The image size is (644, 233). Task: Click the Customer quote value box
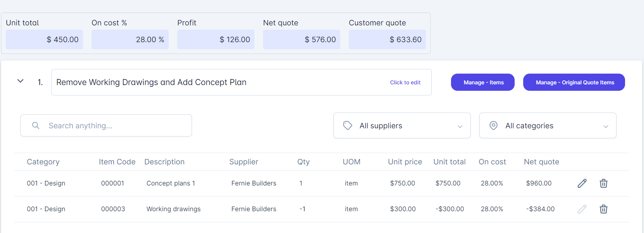(387, 39)
